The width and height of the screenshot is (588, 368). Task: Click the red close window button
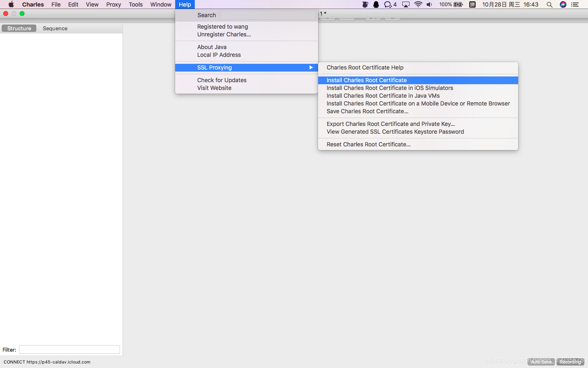pos(6,13)
